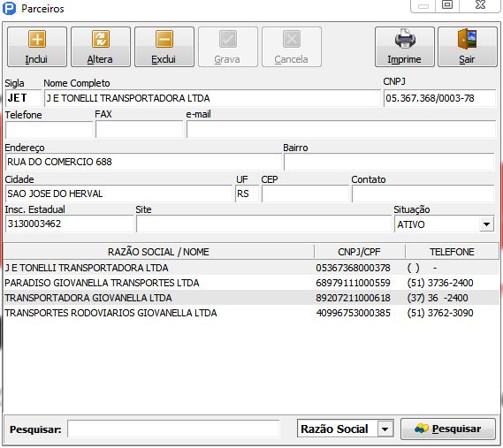The image size is (503, 448).
Task: Select row TRANSPORTES RODOVIARIOS GIOVANELLA LTDA
Action: [251, 313]
